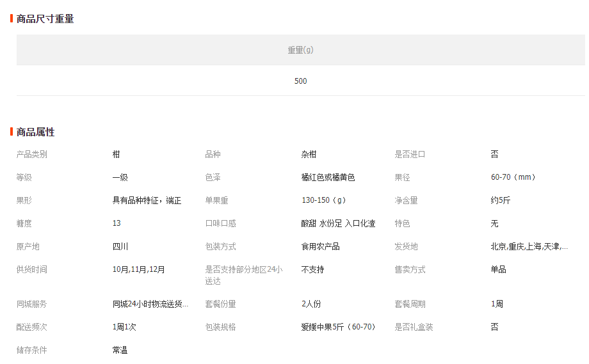Click the 商品属性 section heading

pyautogui.click(x=35, y=132)
